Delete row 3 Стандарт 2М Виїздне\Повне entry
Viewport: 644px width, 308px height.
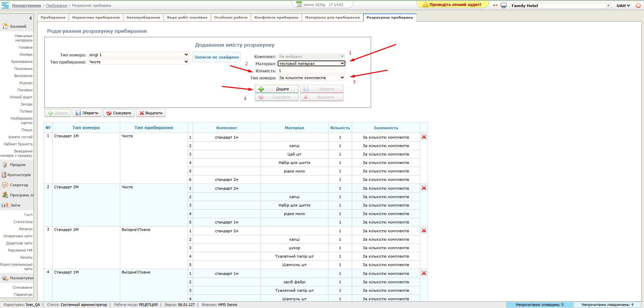424,231
